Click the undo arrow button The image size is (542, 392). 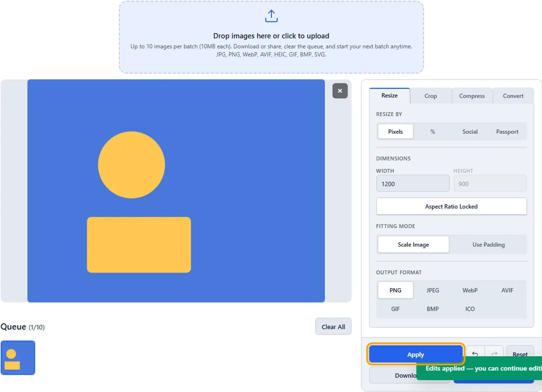click(x=475, y=355)
